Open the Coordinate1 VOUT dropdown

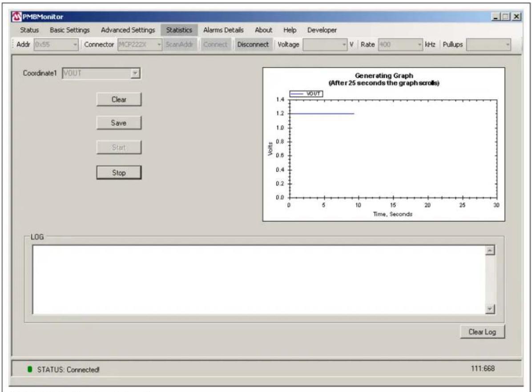coord(135,73)
